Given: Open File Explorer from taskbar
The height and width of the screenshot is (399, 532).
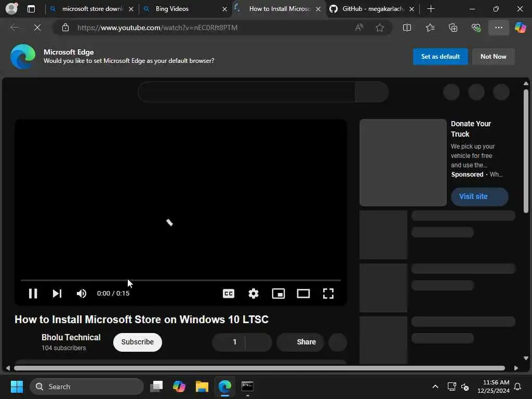Looking at the screenshot, I should (202, 387).
